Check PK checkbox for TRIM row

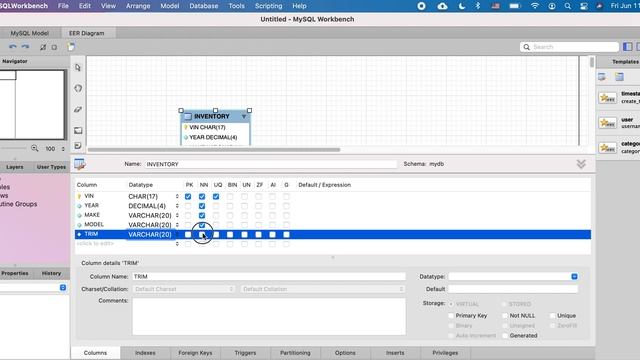click(188, 234)
